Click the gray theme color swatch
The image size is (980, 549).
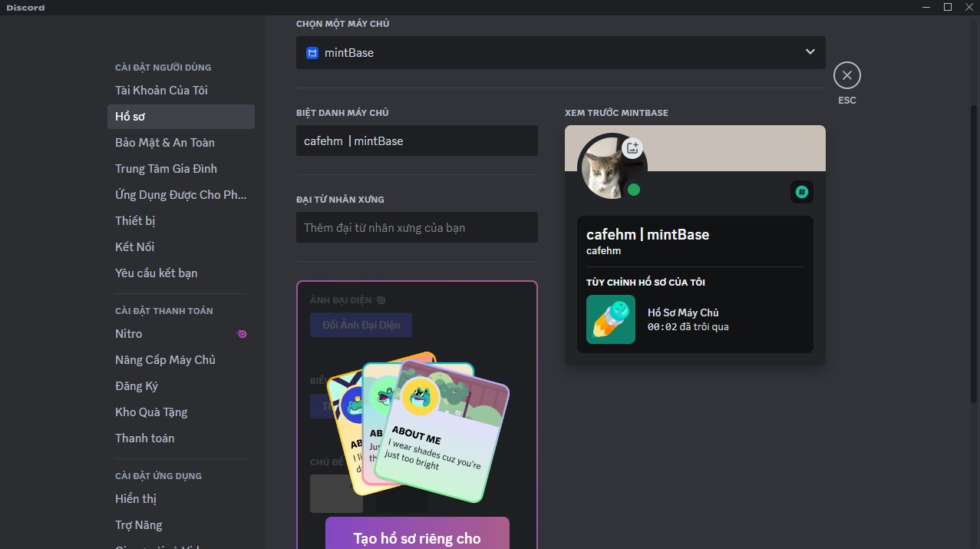336,494
